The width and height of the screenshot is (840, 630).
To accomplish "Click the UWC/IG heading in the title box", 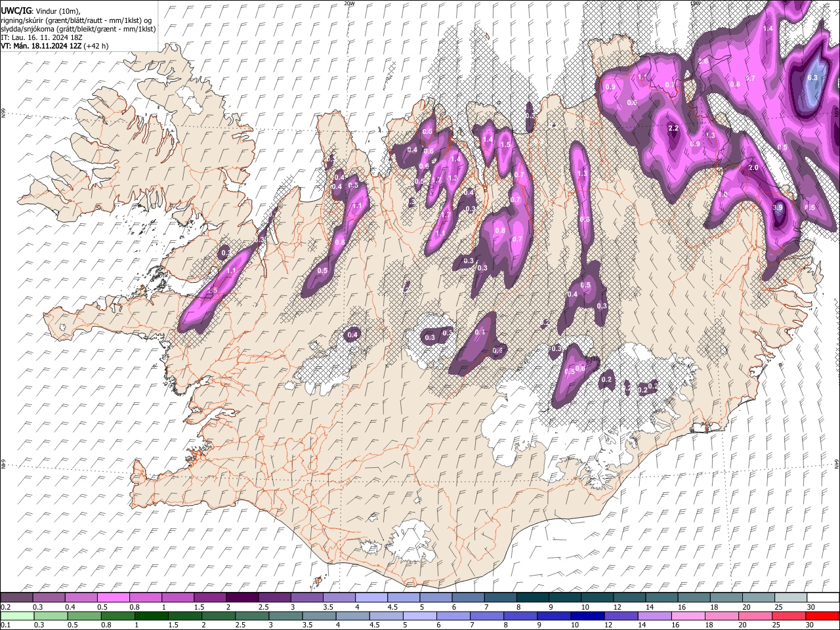I will (x=15, y=10).
